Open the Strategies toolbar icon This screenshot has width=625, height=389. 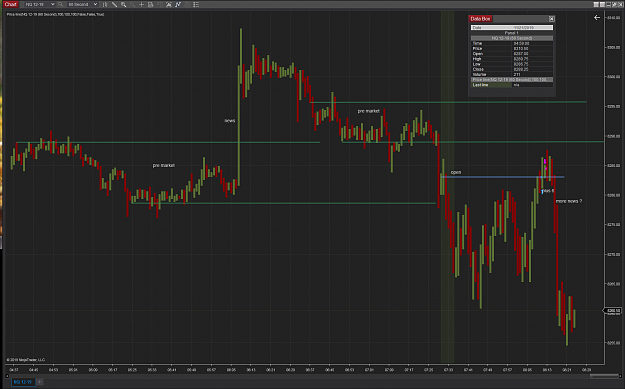click(x=187, y=4)
